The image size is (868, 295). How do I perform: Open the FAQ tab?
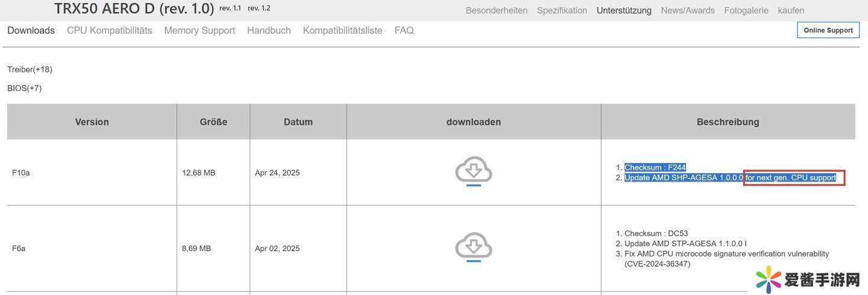tap(404, 30)
